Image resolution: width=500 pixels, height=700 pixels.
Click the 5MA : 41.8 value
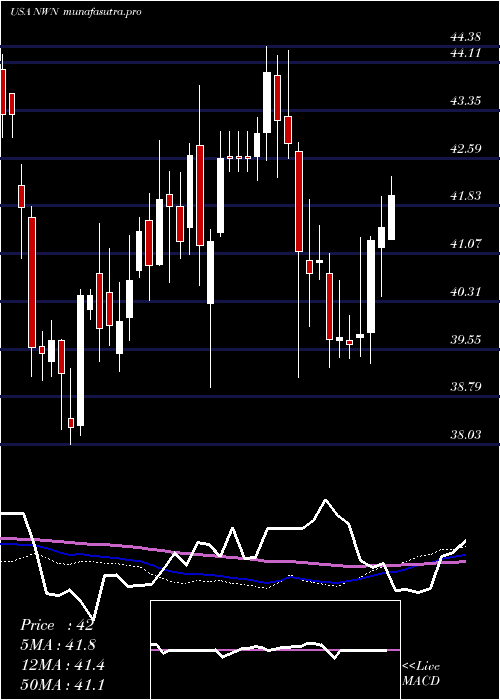point(58,645)
